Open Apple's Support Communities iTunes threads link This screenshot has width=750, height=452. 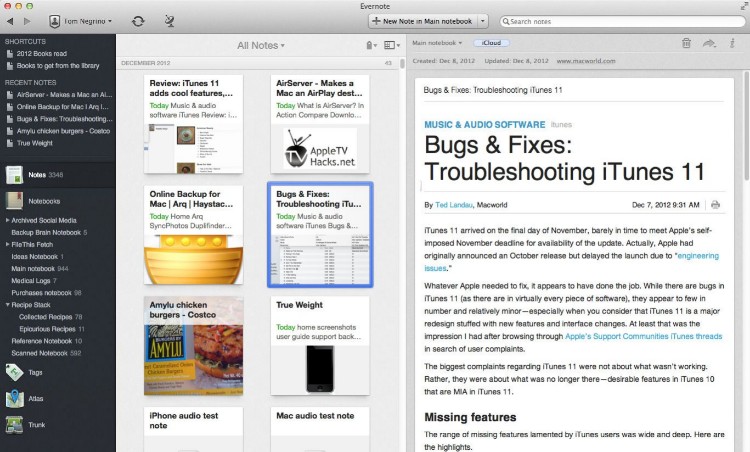643,336
